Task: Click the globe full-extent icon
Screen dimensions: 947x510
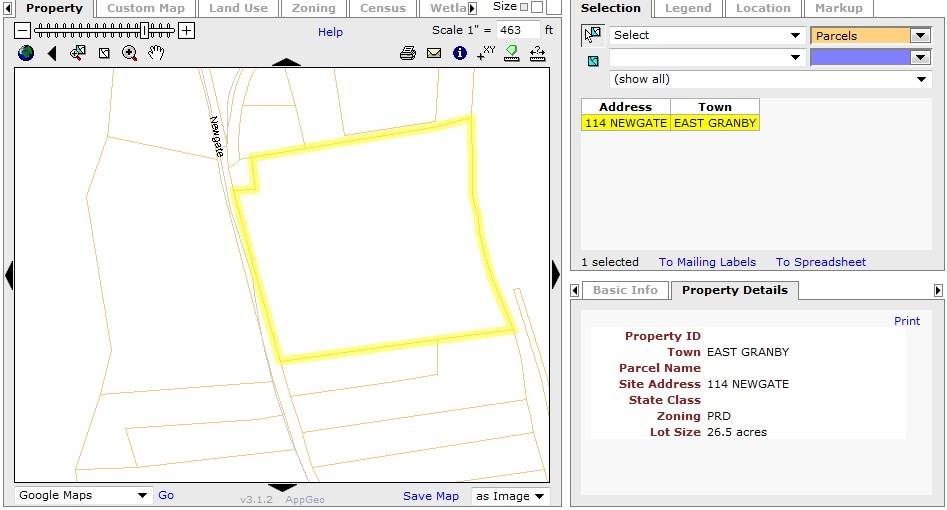Action: [26, 53]
